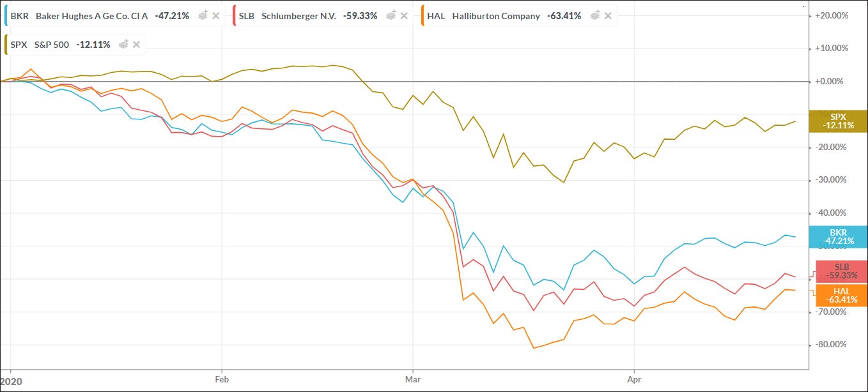Viewport: 868px width, 392px height.
Task: Click the BKR -47.21% price axis tag
Action: (838, 237)
